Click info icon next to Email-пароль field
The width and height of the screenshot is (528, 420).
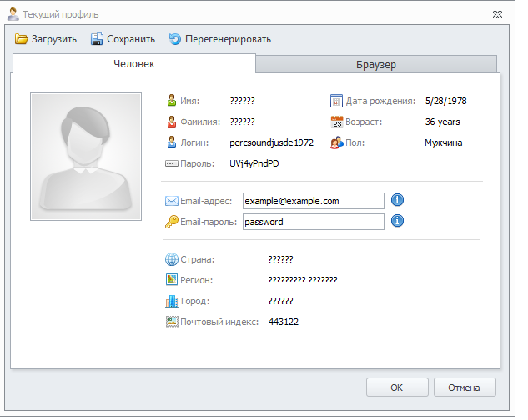[397, 221]
